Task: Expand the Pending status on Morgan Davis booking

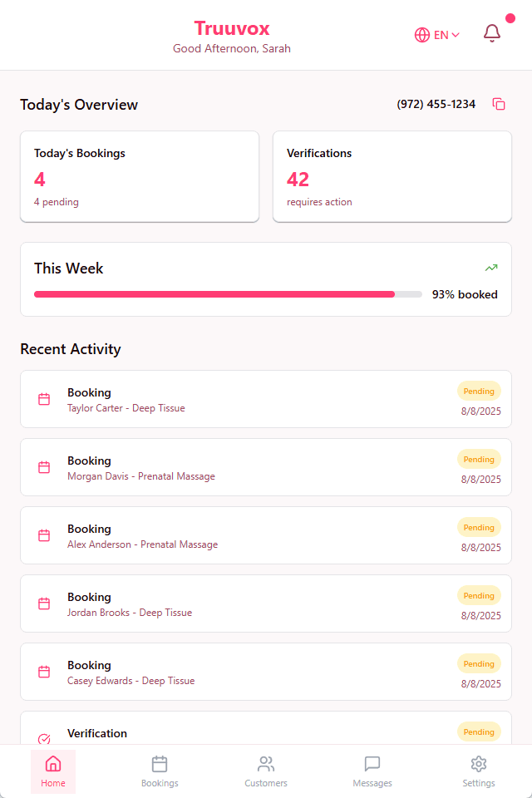Action: click(479, 459)
